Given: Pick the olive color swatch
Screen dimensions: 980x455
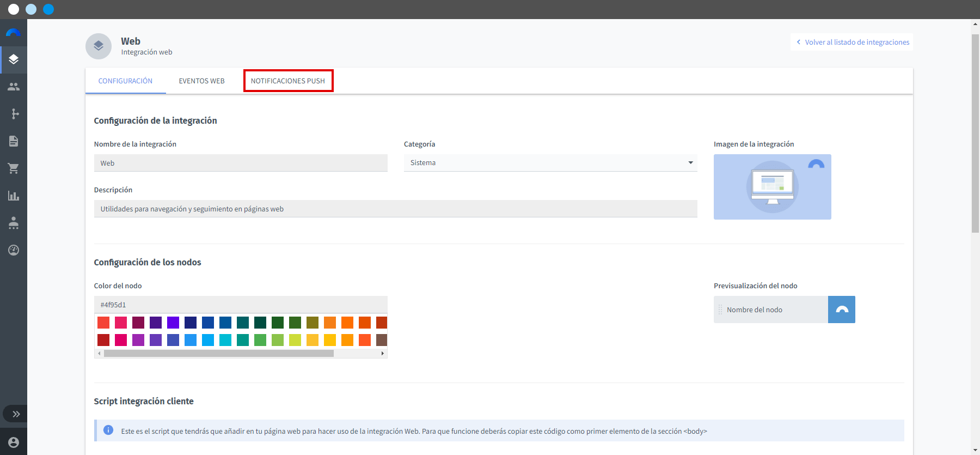Looking at the screenshot, I should coord(313,323).
